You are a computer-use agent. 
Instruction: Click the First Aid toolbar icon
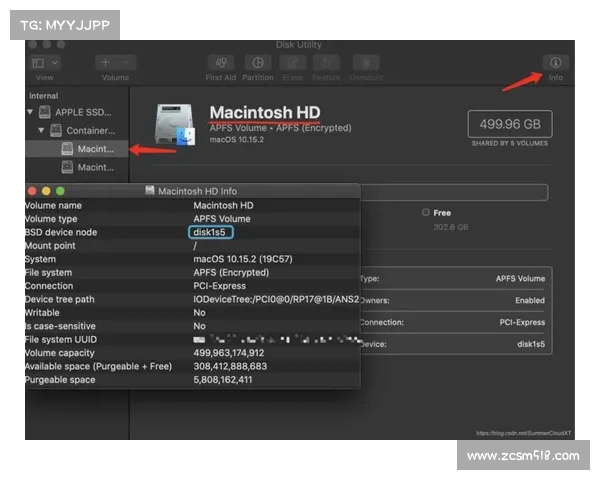click(x=220, y=62)
